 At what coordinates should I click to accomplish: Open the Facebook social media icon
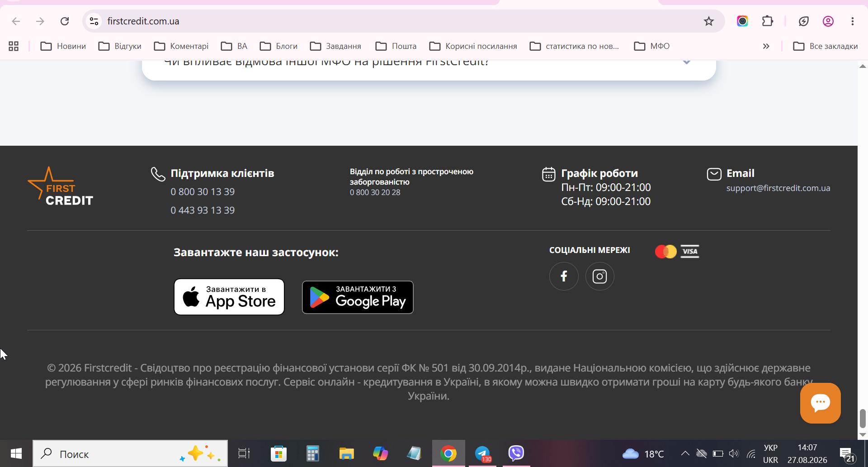point(564,276)
